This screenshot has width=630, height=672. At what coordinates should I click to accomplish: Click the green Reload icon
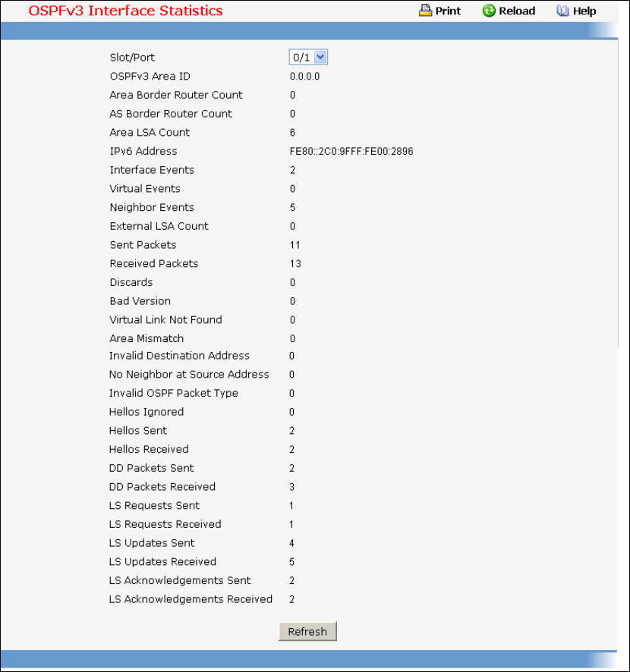pyautogui.click(x=489, y=11)
